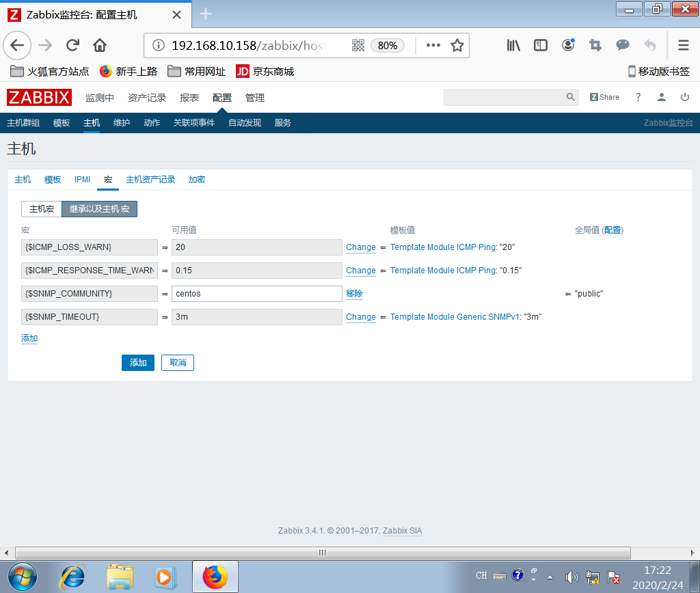Go to 动作 submenu

pos(152,123)
